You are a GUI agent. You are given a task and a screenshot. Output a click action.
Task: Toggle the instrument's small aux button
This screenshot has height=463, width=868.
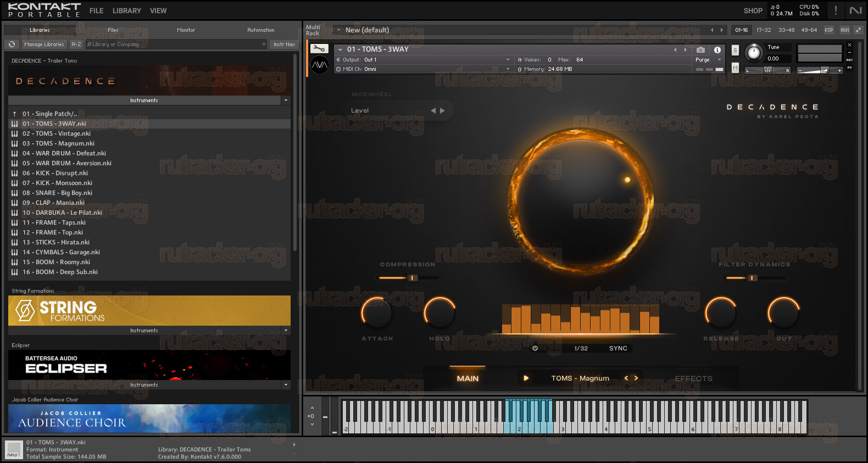point(849,60)
